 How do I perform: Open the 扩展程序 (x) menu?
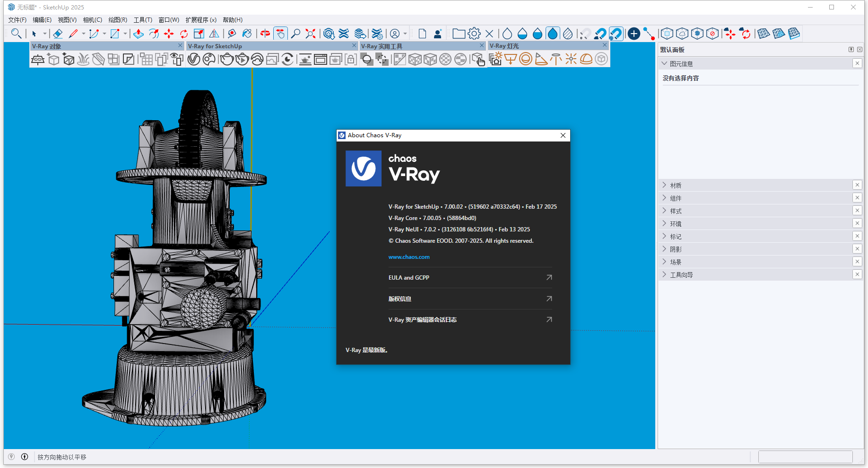(201, 20)
